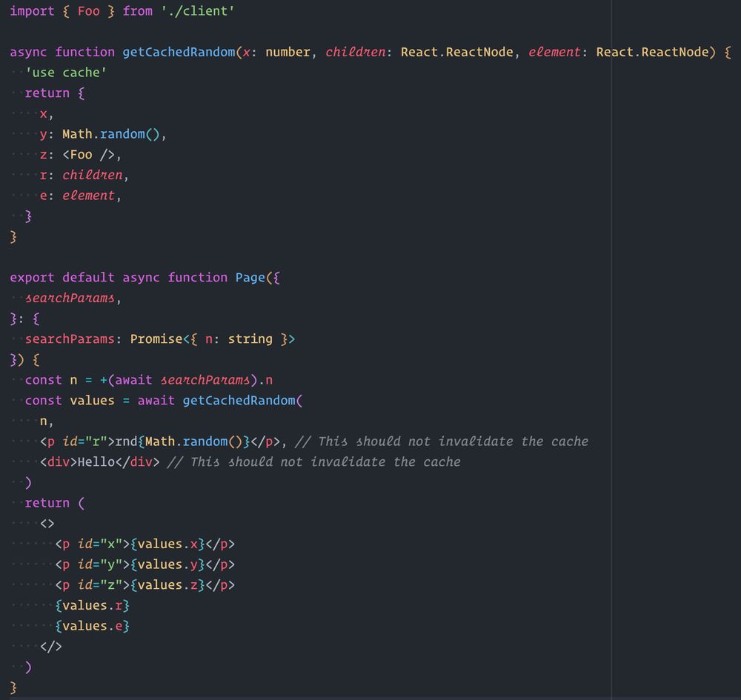This screenshot has height=700, width=741.
Task: Click 'getCachedRandom' in the await call
Action: point(239,401)
